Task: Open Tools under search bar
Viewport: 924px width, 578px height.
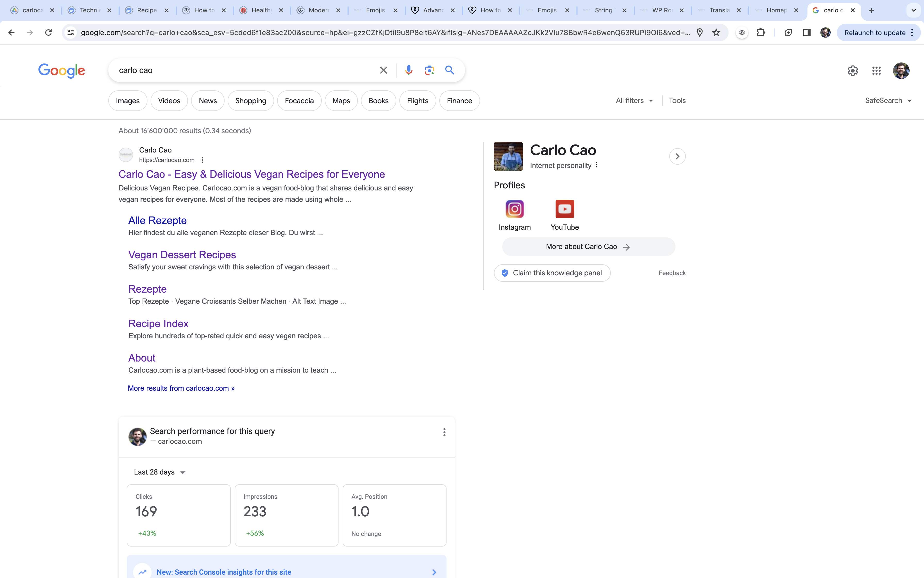Action: point(677,101)
